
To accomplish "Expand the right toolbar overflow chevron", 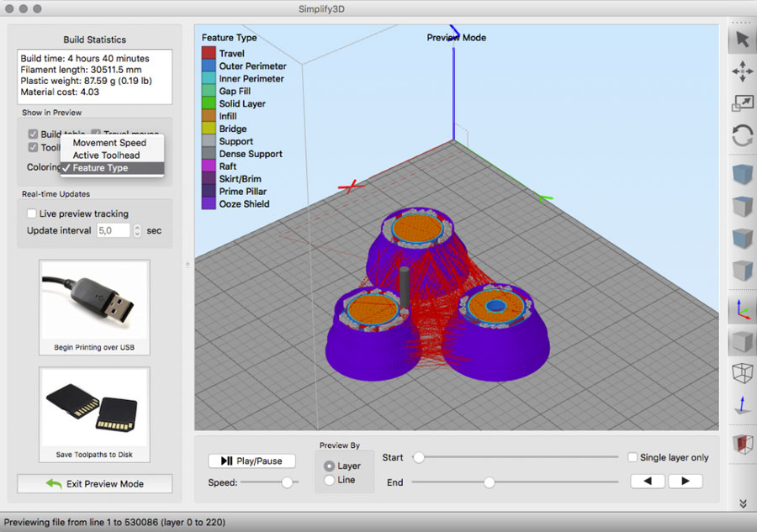I will 742,503.
